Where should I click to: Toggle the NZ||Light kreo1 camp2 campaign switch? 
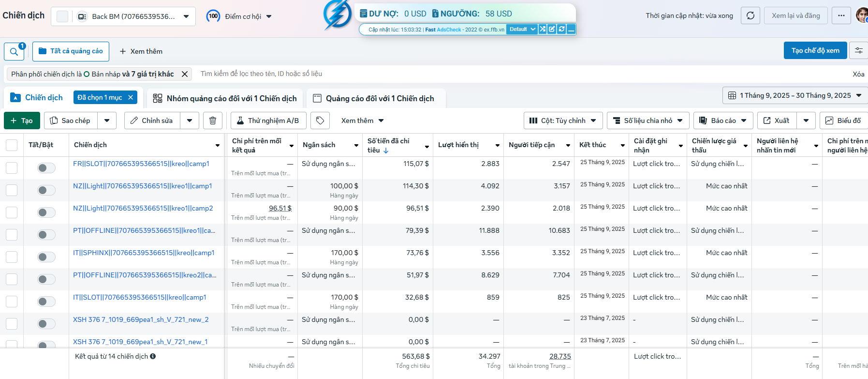[46, 212]
